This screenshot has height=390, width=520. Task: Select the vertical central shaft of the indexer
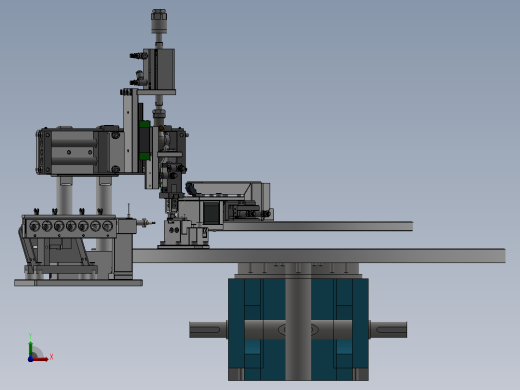click(x=298, y=322)
